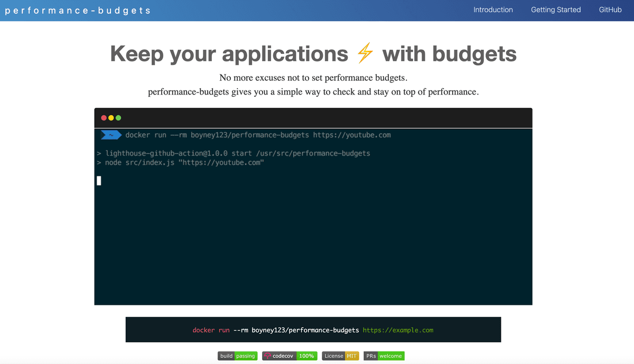Click the terminal window title bar
Screen dimensions: 634x364
[x=312, y=117]
